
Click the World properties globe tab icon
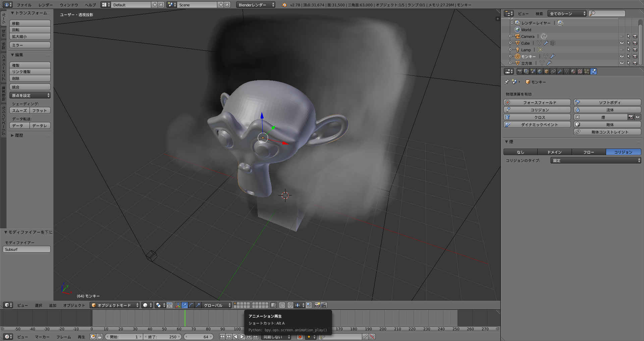coord(540,71)
